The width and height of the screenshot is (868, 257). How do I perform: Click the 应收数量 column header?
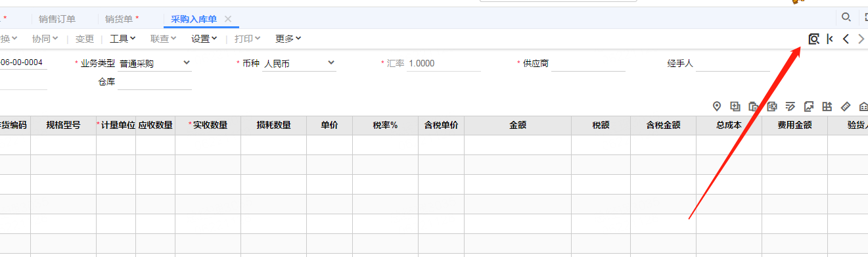(x=156, y=126)
